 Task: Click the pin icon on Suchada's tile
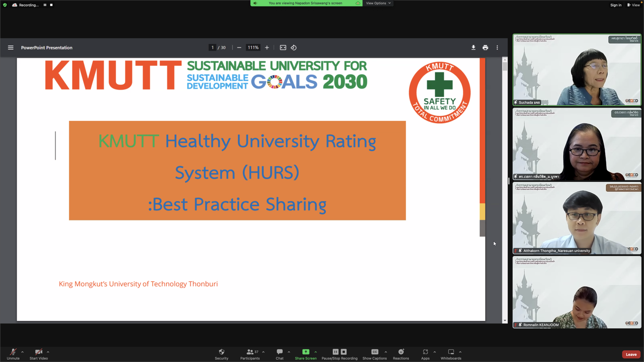pos(516,102)
